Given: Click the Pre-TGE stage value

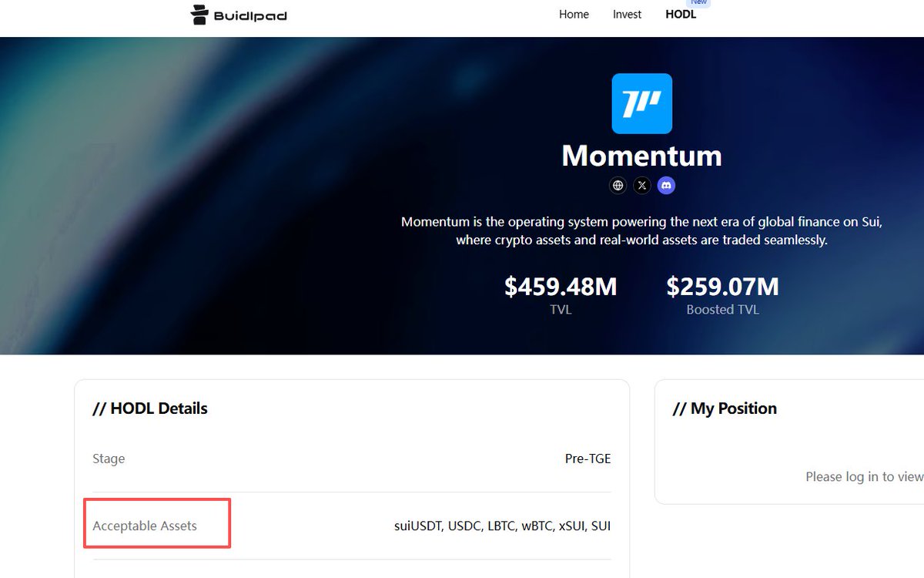Looking at the screenshot, I should point(588,459).
